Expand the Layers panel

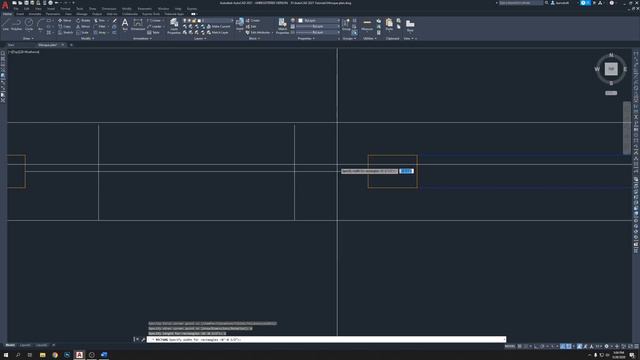pyautogui.click(x=200, y=38)
